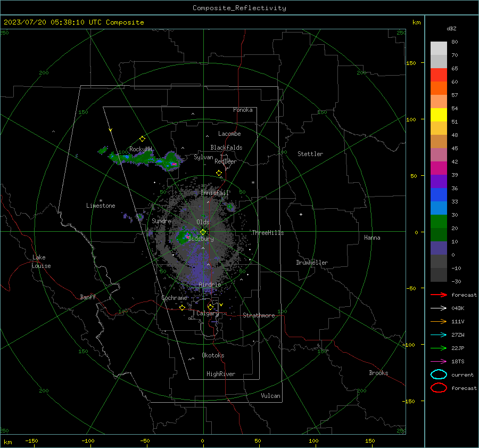Click the Brooks city label
This screenshot has width=479, height=448.
pyautogui.click(x=378, y=373)
